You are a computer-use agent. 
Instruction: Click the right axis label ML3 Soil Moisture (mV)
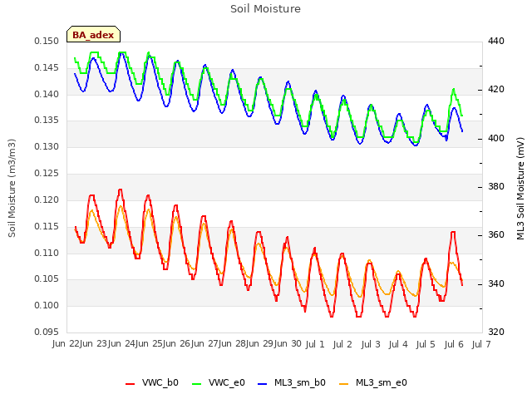(520, 189)
